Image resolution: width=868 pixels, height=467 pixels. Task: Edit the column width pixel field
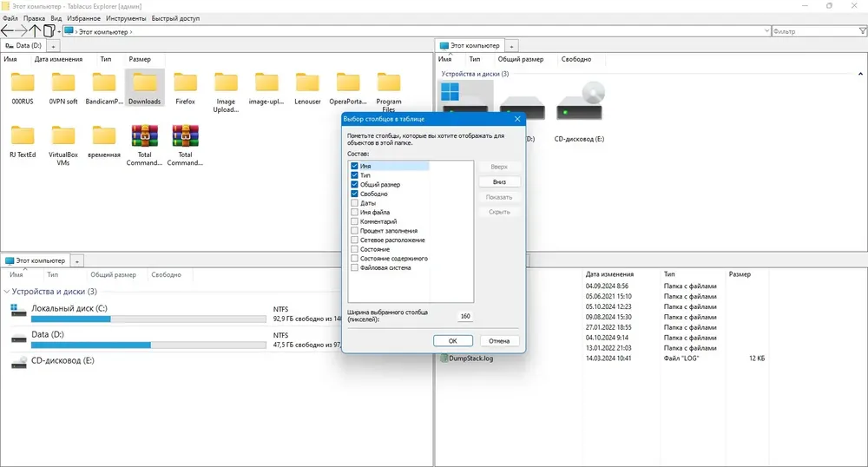tap(465, 317)
